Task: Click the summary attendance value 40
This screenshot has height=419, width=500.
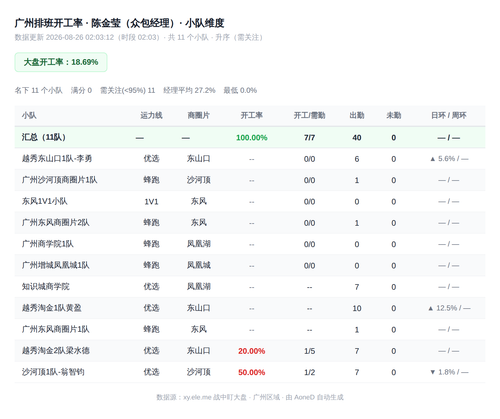Action: click(x=357, y=138)
